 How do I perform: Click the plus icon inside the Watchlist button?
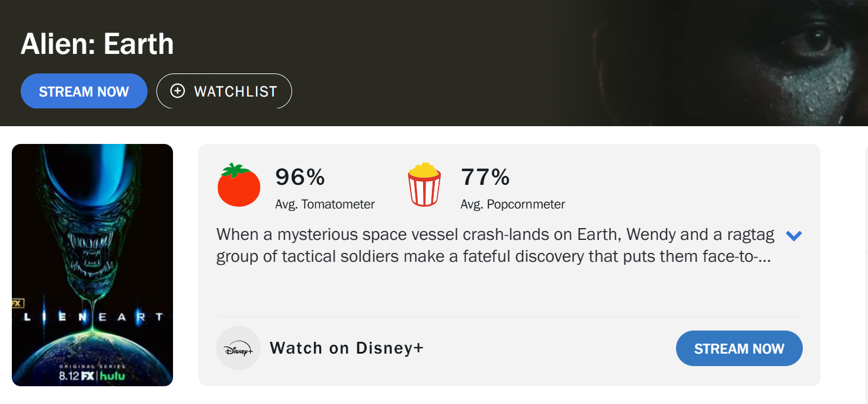tap(177, 91)
